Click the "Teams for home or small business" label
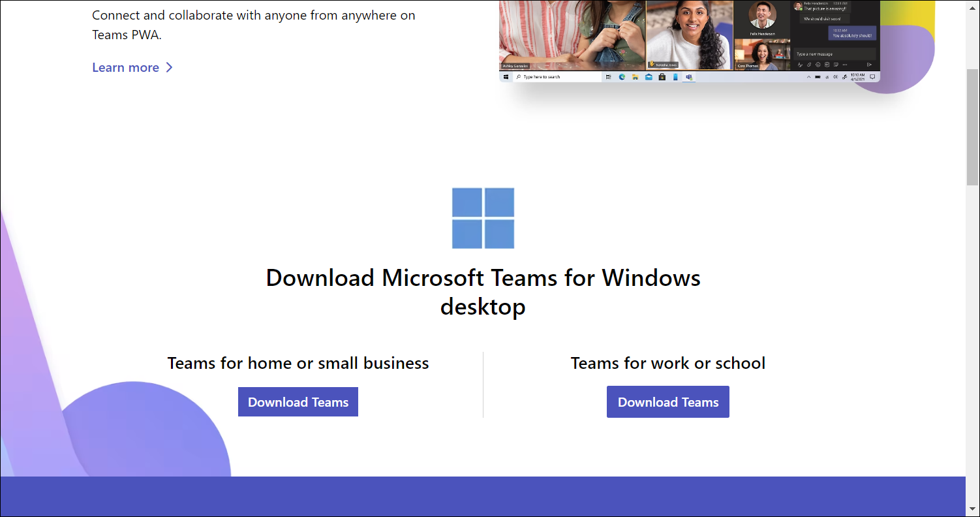 click(x=298, y=363)
